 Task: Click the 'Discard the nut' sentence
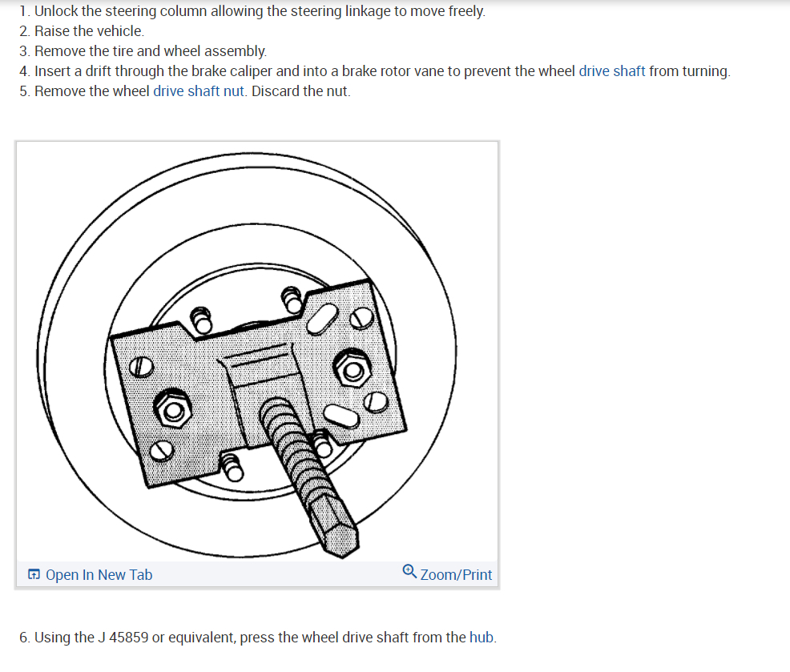tap(300, 91)
